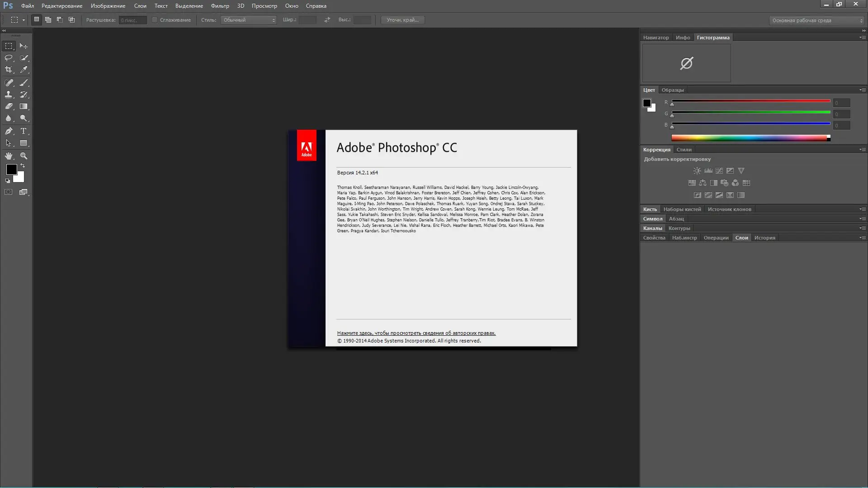Select the Pen tool
Screen dimensions: 868x488
(9, 131)
